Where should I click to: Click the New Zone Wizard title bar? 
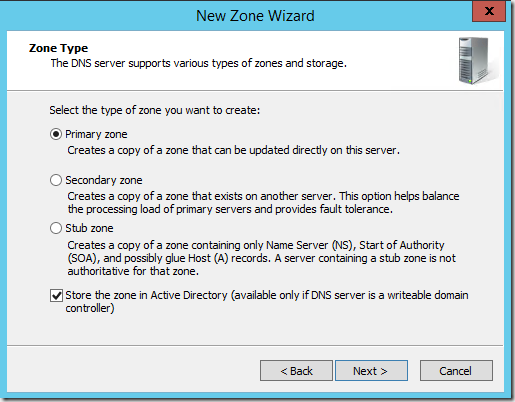pyautogui.click(x=255, y=16)
